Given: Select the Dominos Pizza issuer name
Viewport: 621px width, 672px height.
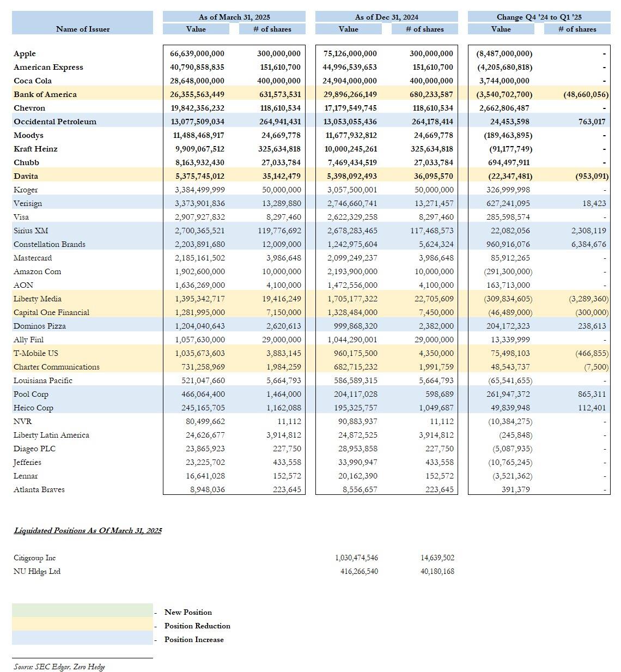Looking at the screenshot, I should point(40,326).
